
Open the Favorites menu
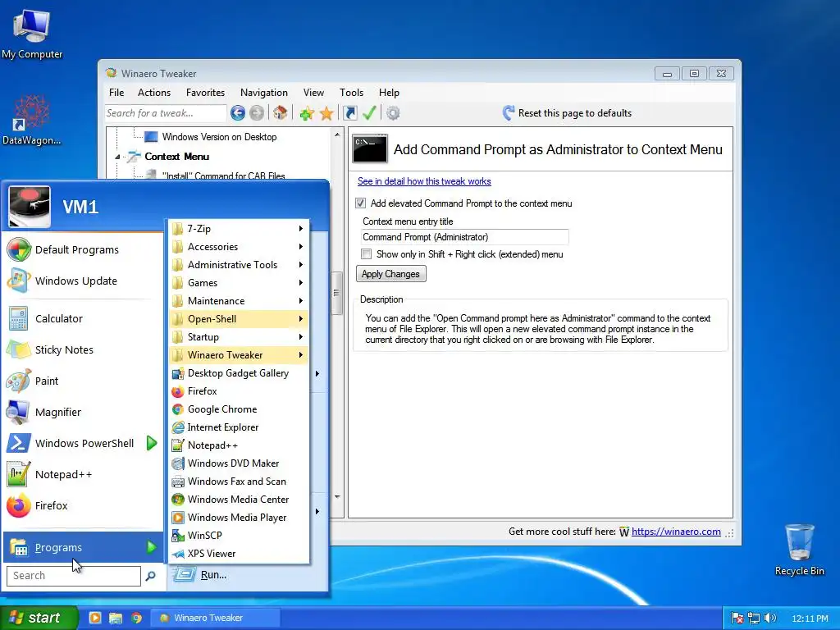point(205,93)
